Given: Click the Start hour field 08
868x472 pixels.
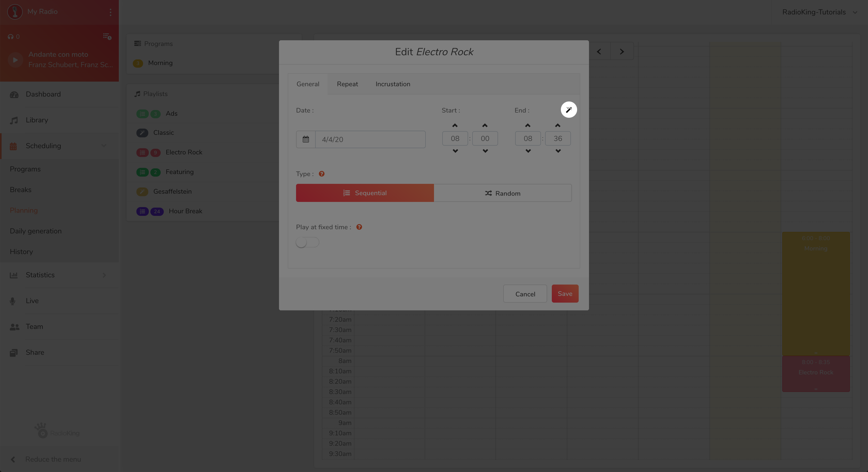Looking at the screenshot, I should [x=455, y=138].
